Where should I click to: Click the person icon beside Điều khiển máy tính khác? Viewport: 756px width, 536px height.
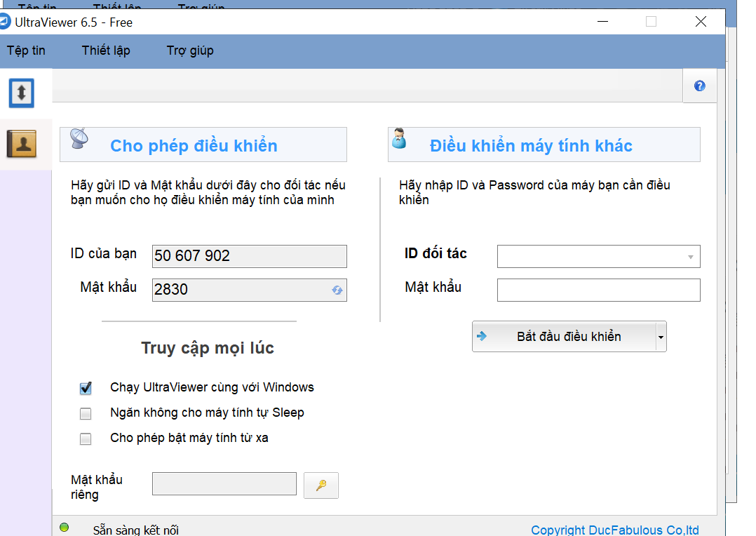click(400, 139)
